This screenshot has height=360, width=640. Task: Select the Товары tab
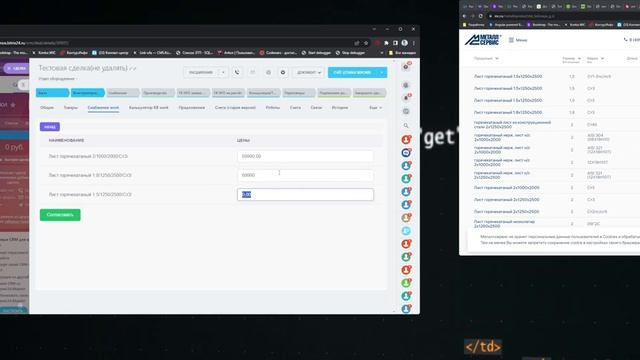coord(71,108)
